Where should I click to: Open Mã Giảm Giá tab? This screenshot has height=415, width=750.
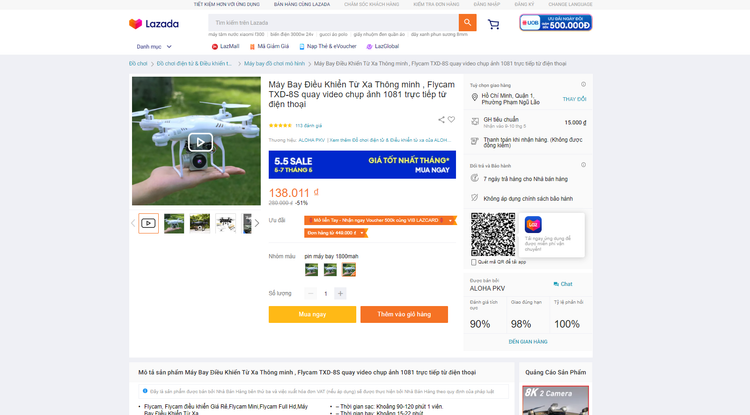(269, 46)
